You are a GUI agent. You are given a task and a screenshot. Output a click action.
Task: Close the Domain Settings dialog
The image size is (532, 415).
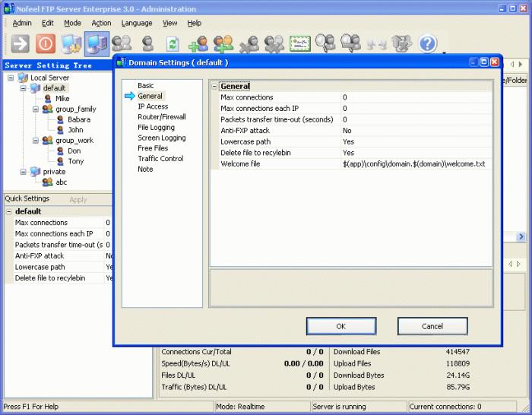[x=495, y=62]
